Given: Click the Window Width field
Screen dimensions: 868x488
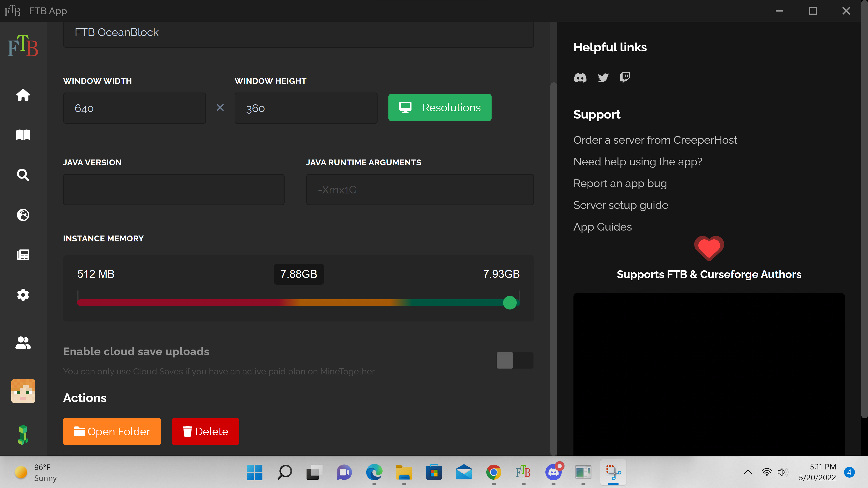Looking at the screenshot, I should pos(134,108).
